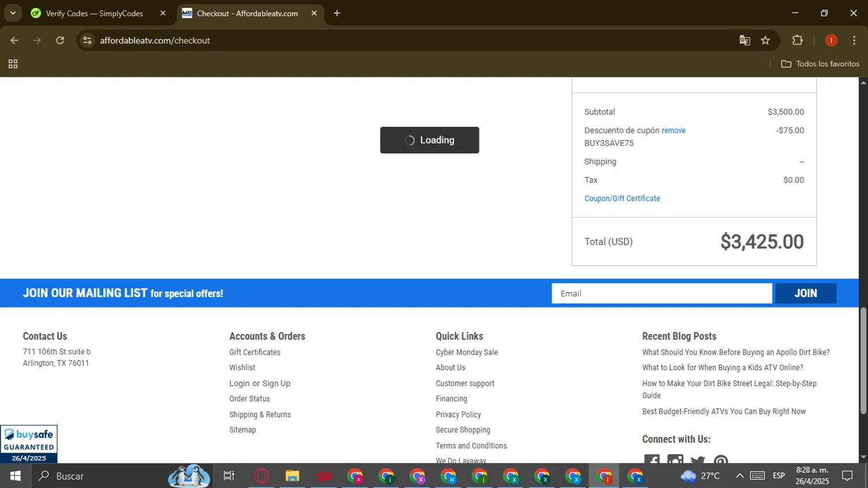Focus the mailing list Email field
Viewport: 868px width, 488px height.
(x=661, y=293)
